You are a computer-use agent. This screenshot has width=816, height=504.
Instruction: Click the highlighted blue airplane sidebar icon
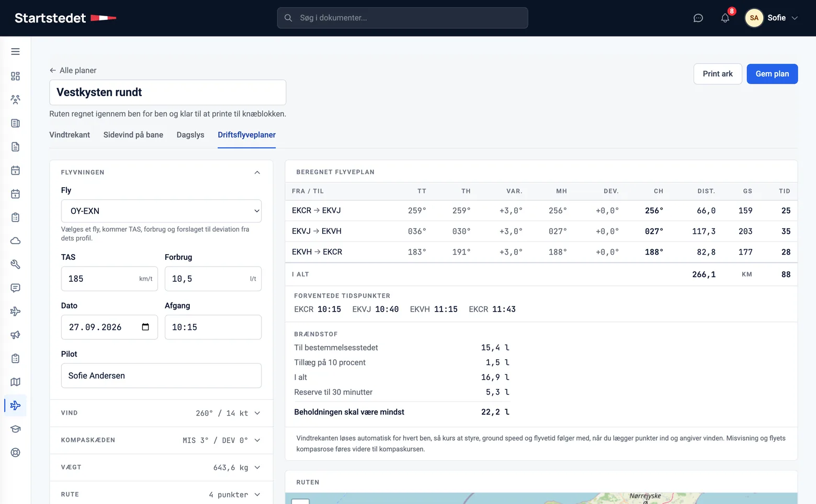pyautogui.click(x=16, y=406)
